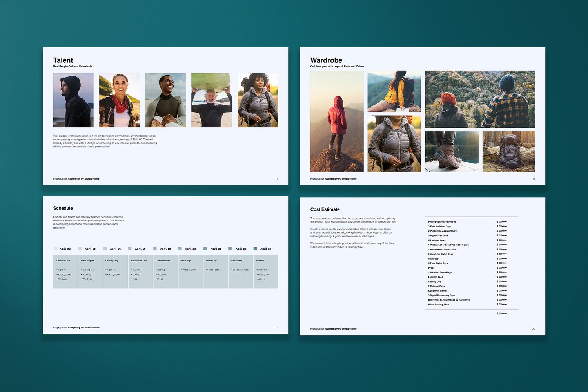Click the "Schedule" page heading
Screen dimensions: 588x392
(x=63, y=208)
